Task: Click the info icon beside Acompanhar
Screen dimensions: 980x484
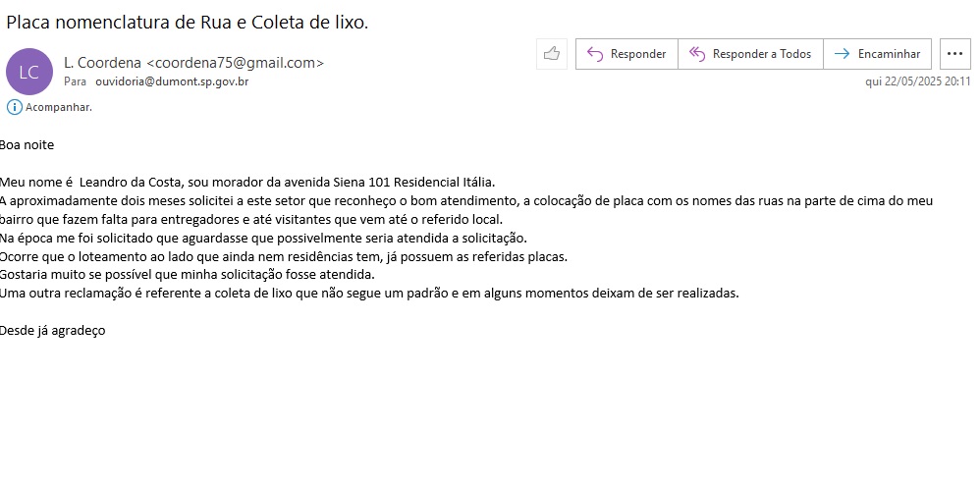Action: [x=14, y=107]
